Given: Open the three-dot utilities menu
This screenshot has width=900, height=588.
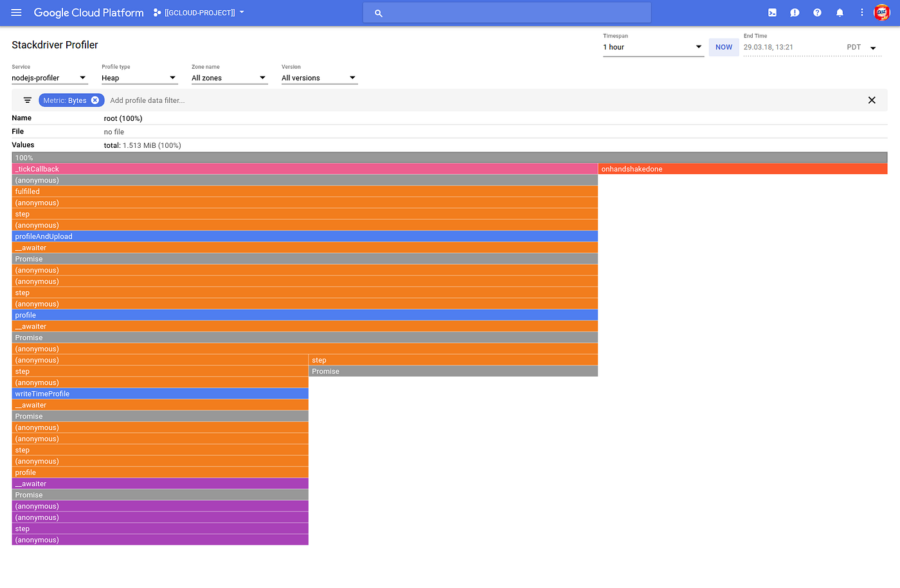Looking at the screenshot, I should [862, 12].
